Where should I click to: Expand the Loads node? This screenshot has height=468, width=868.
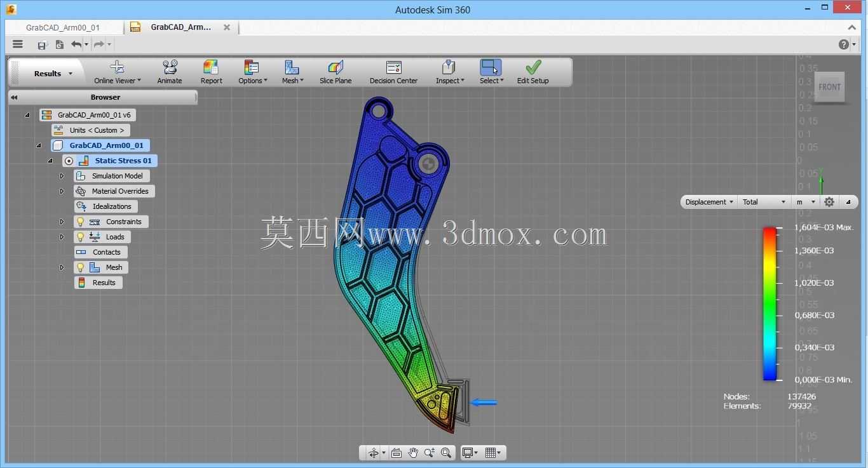coord(62,237)
